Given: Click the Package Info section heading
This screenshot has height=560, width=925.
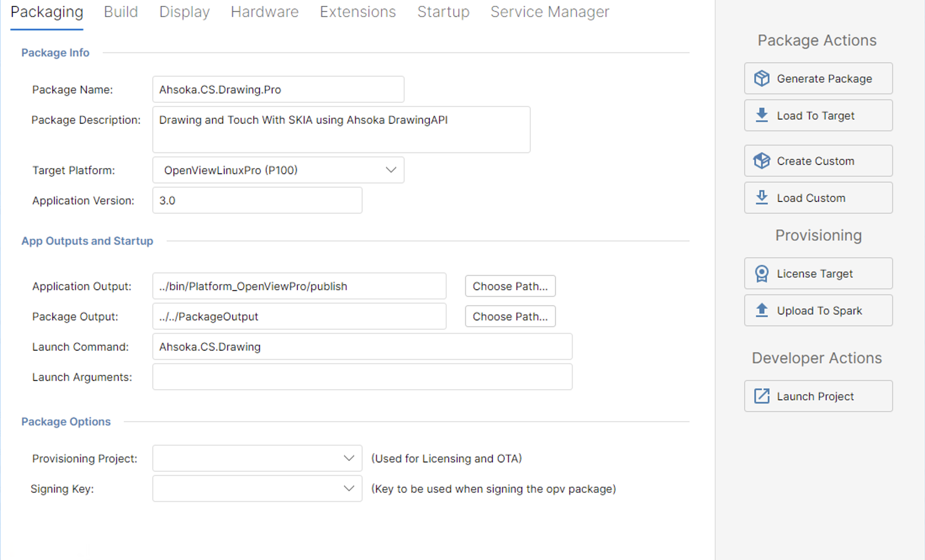Looking at the screenshot, I should 55,53.
